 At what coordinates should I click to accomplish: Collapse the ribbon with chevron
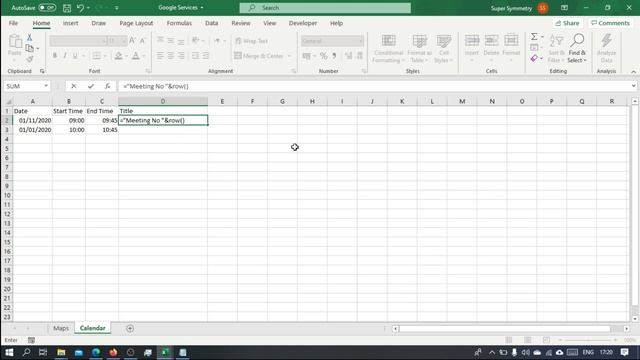pyautogui.click(x=633, y=71)
